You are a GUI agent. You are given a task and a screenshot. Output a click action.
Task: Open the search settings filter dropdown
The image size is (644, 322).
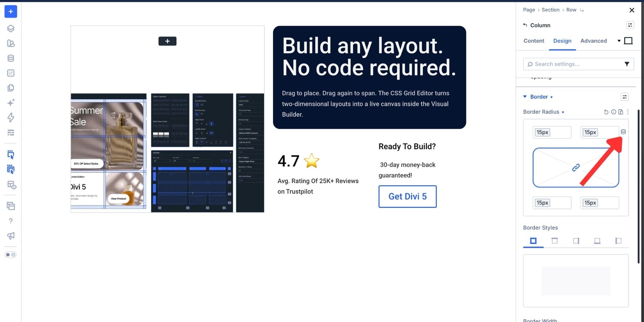627,64
